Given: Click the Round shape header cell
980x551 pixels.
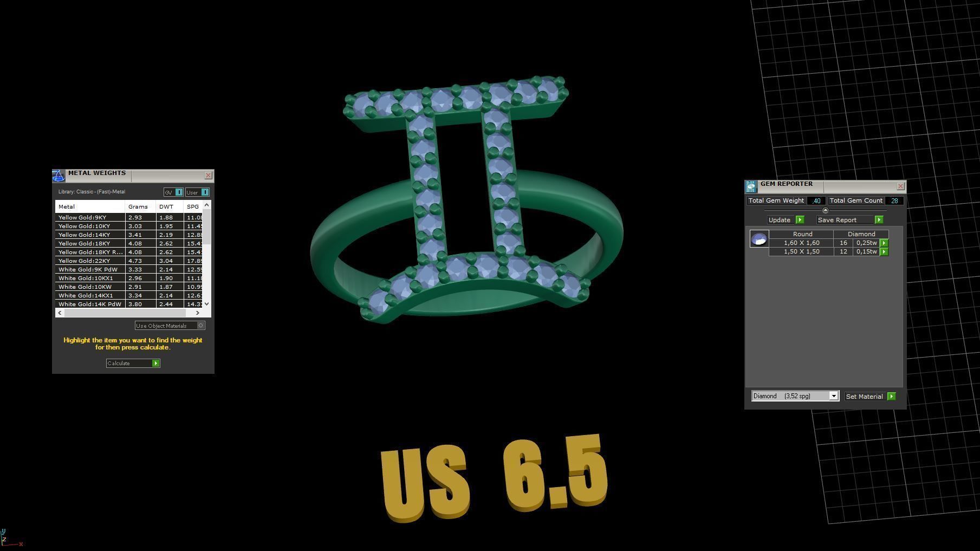Looking at the screenshot, I should (802, 234).
